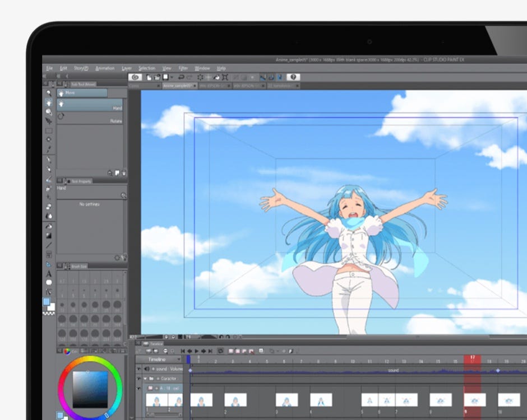Toggle Snap to Special Ruler
Screen dimensions: 527x420
point(271,77)
